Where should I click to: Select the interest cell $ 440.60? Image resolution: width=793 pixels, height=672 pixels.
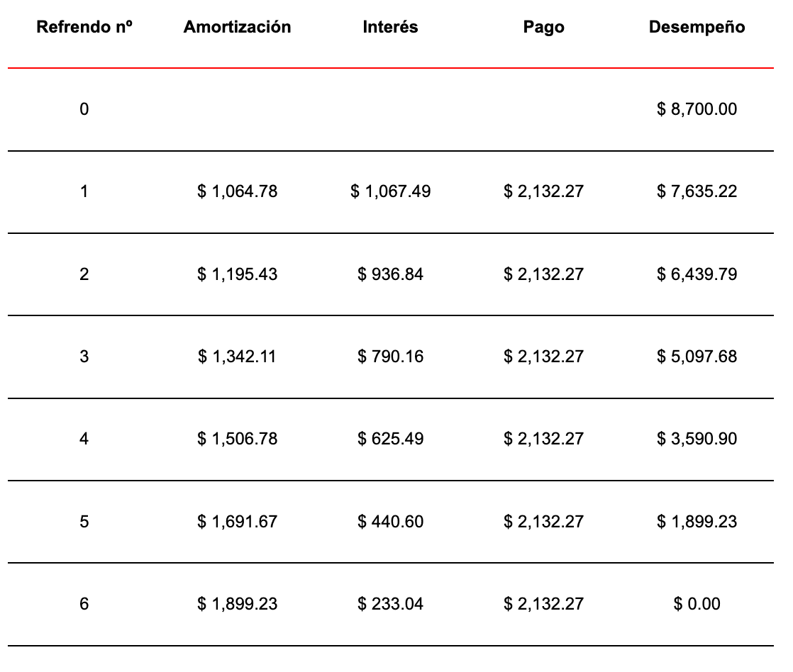tap(390, 522)
